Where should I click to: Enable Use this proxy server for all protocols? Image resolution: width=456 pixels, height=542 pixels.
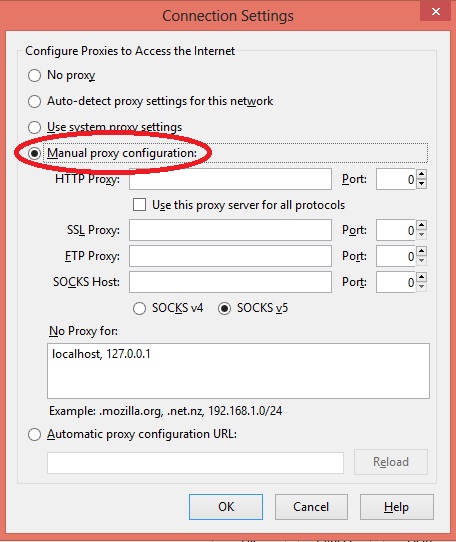[x=139, y=205]
